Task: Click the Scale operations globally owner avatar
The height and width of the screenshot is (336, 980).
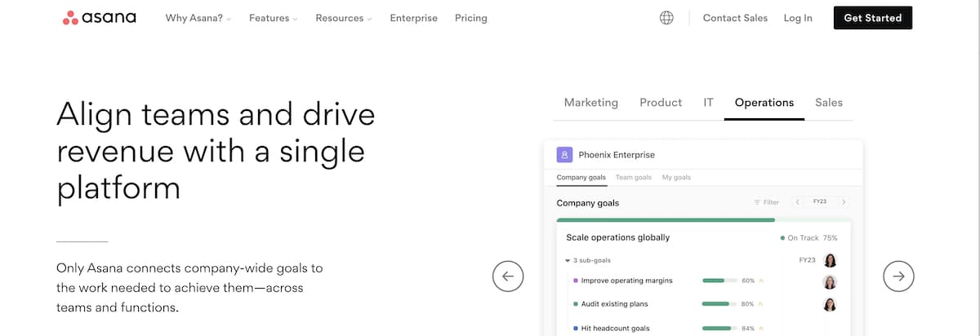Action: [831, 260]
